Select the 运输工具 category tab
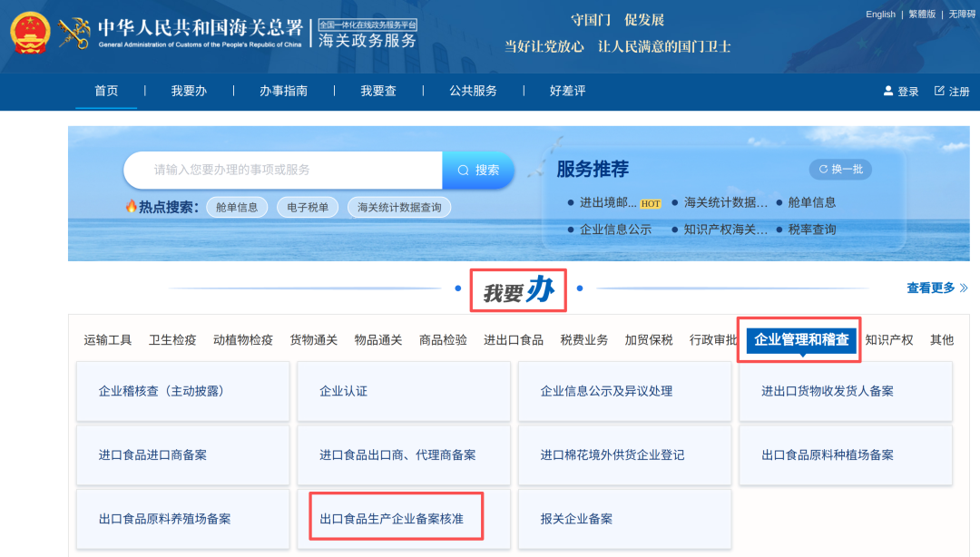This screenshot has height=557, width=980. 107,339
